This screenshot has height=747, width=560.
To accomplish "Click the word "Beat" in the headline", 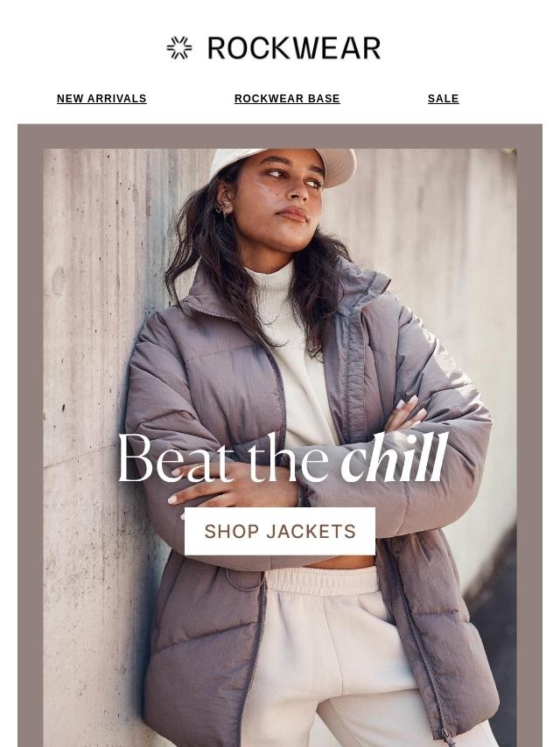I will click(177, 458).
